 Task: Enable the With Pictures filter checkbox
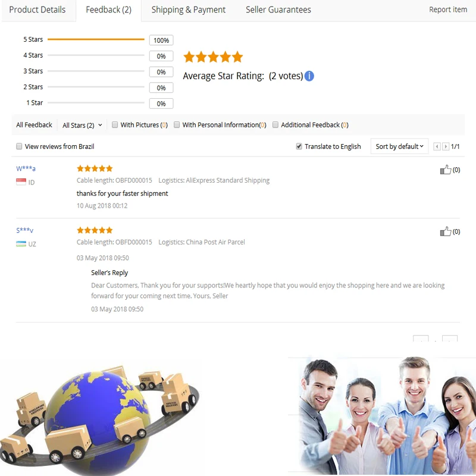115,125
